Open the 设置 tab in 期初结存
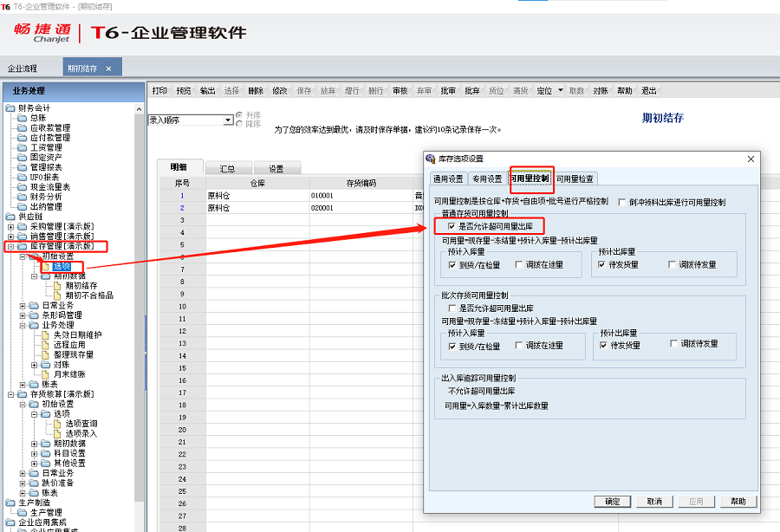The width and height of the screenshot is (780, 532). click(x=276, y=169)
